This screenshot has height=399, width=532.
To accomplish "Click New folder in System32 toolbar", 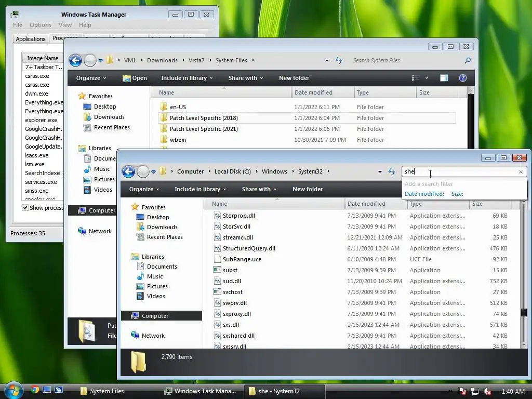I will coord(308,189).
